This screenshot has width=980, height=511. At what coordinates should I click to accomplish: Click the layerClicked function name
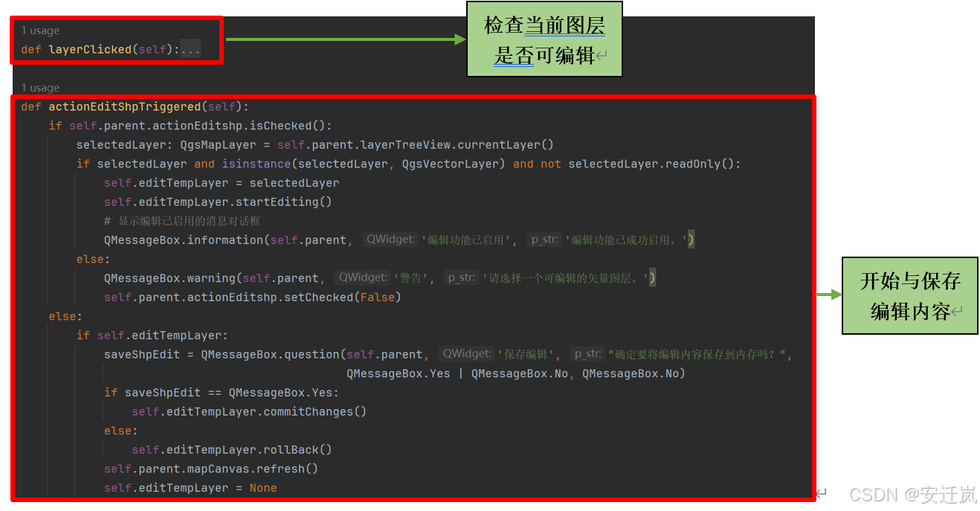coord(90,50)
